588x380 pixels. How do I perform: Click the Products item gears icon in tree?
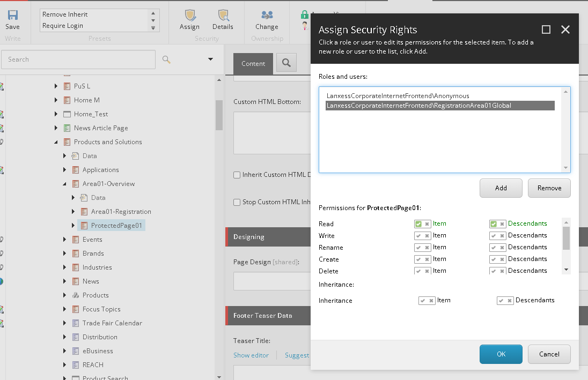[75, 295]
